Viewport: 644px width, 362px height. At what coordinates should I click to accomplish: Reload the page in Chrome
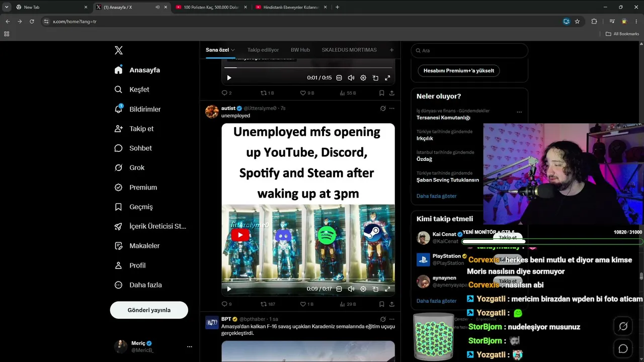[32, 22]
